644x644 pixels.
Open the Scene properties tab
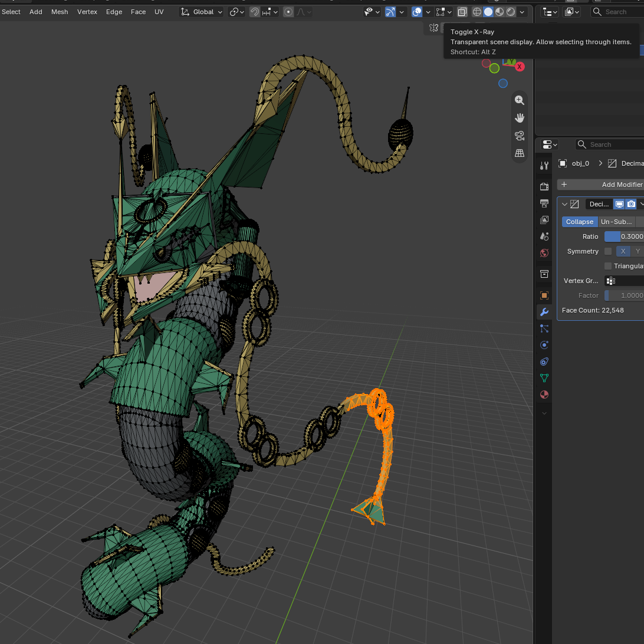point(544,236)
